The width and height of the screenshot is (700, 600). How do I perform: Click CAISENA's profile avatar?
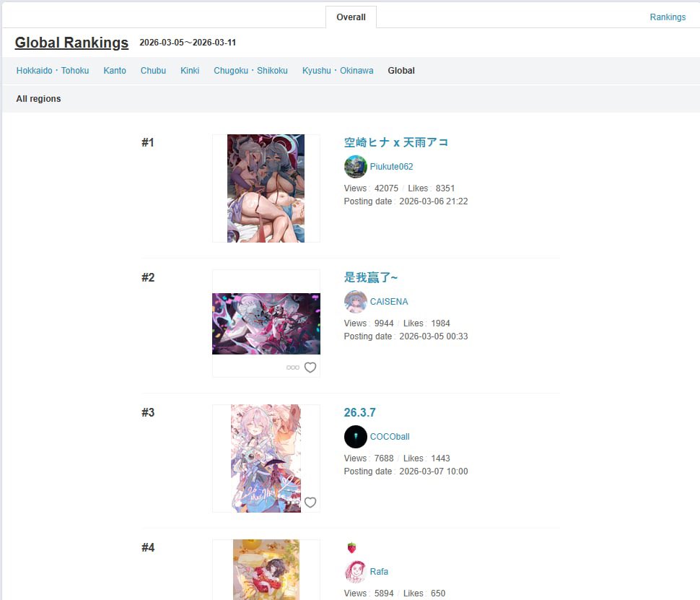[x=355, y=302]
